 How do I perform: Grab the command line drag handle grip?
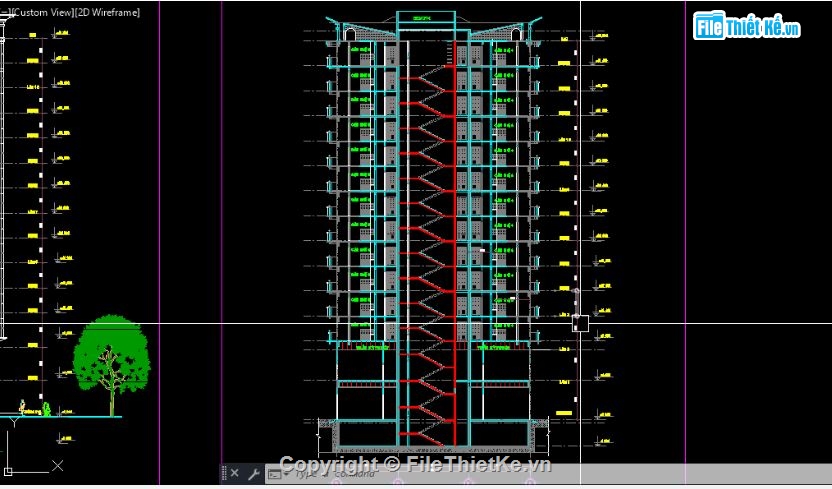[224, 473]
